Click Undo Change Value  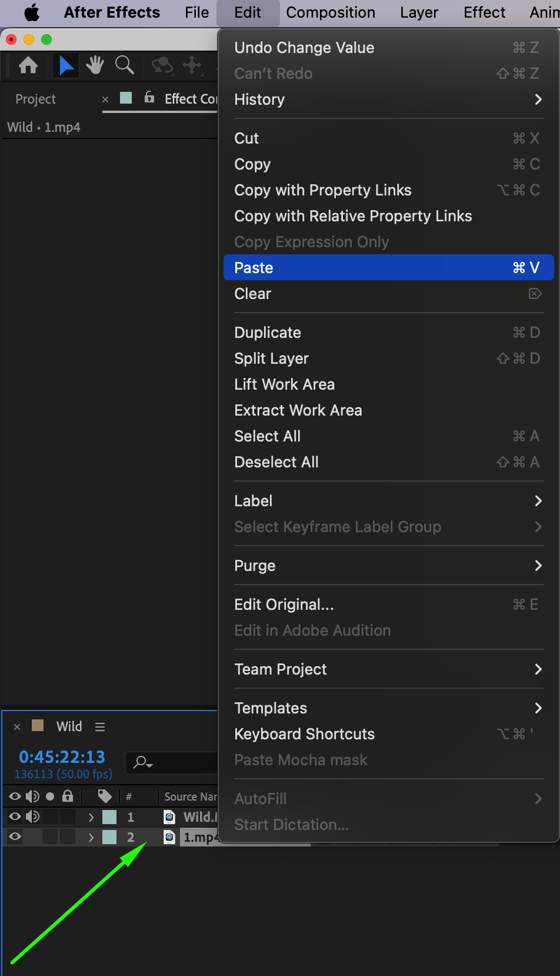click(x=304, y=48)
